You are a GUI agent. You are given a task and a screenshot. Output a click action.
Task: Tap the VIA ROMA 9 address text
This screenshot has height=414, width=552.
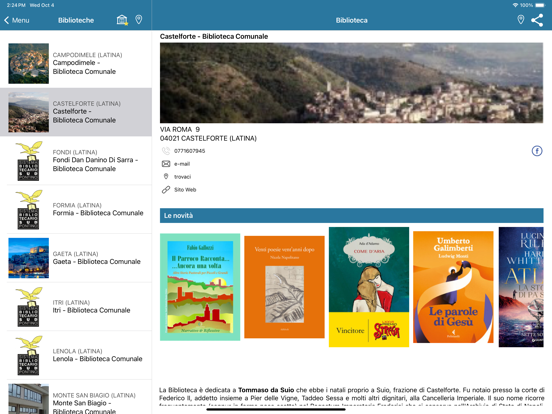(x=180, y=129)
